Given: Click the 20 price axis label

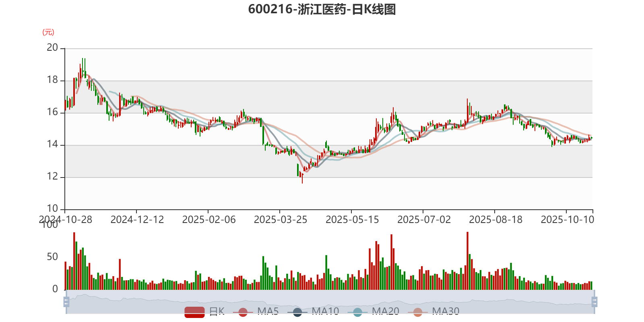Looking at the screenshot, I should point(52,47).
